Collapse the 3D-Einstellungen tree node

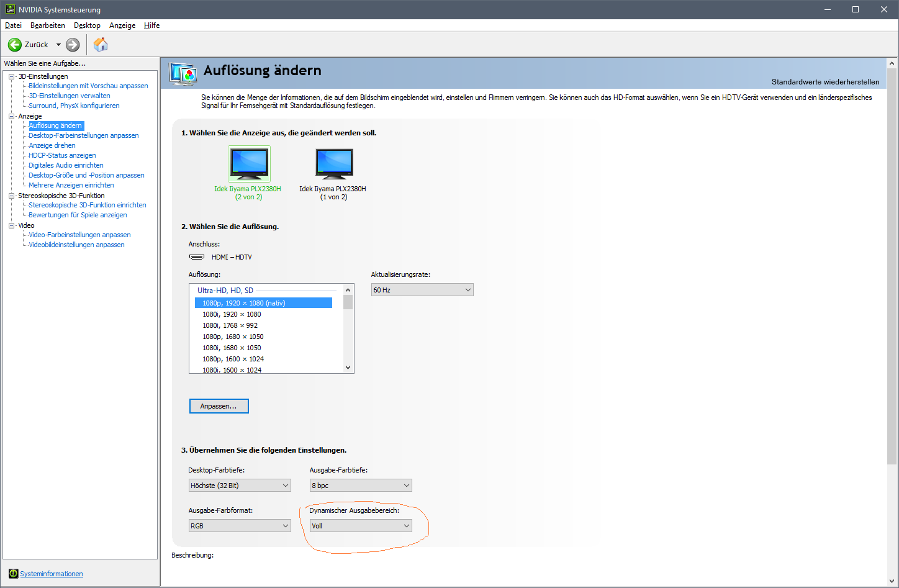click(11, 76)
